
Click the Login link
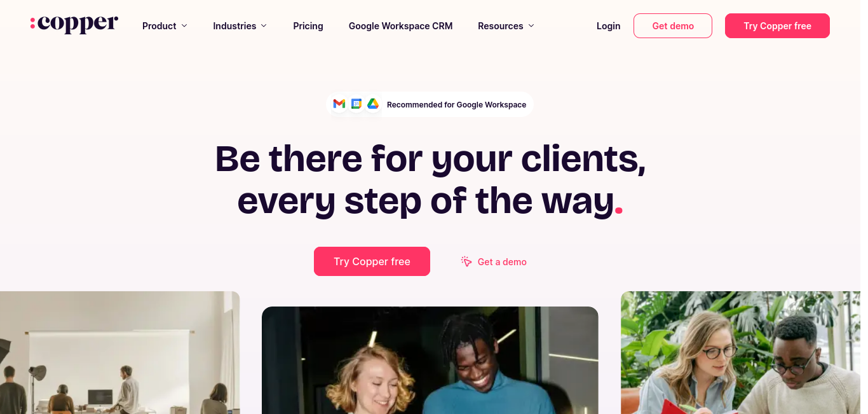click(x=608, y=26)
